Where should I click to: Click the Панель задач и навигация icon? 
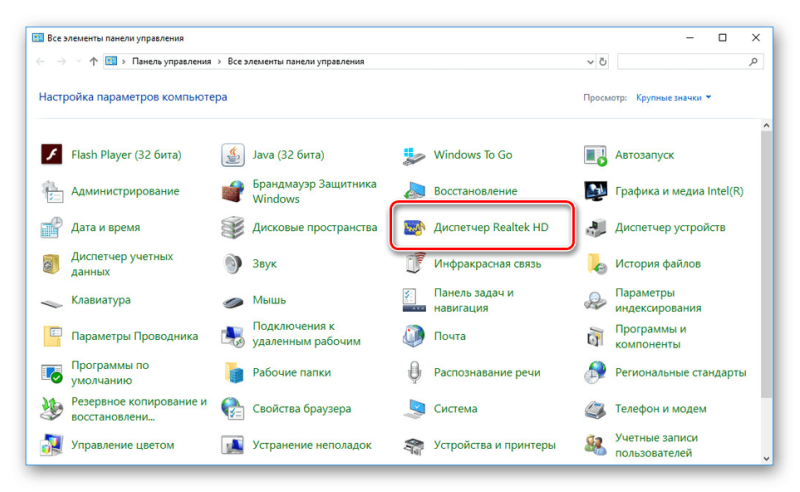pyautogui.click(x=414, y=300)
